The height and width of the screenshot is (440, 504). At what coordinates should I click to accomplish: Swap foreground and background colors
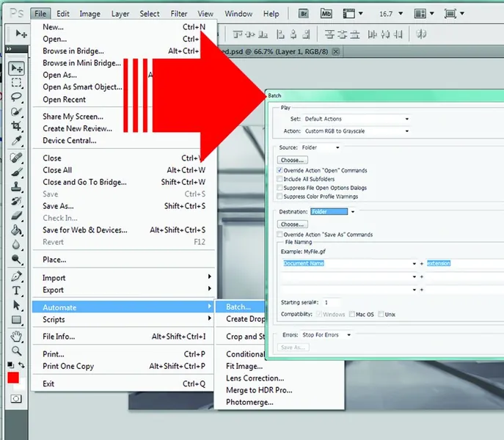21,364
